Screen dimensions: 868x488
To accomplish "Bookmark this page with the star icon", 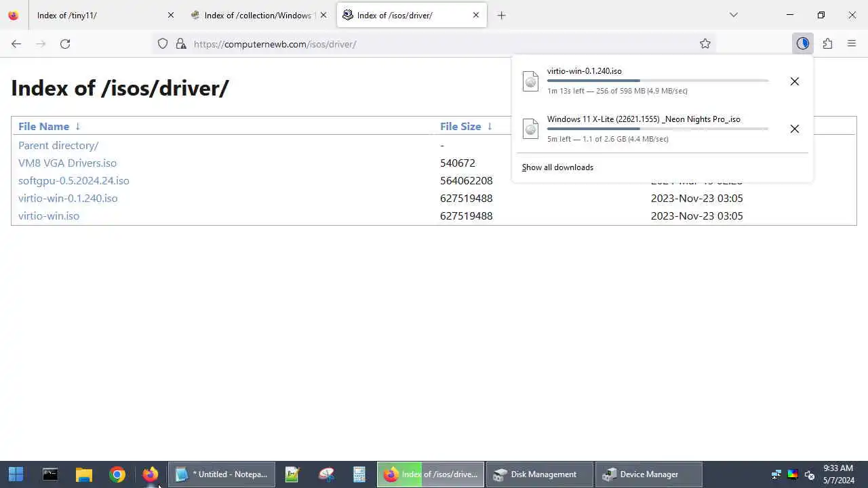I will 705,43.
